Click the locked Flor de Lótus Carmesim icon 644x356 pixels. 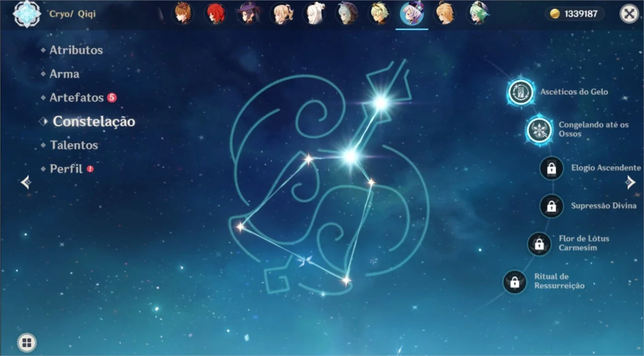(539, 244)
